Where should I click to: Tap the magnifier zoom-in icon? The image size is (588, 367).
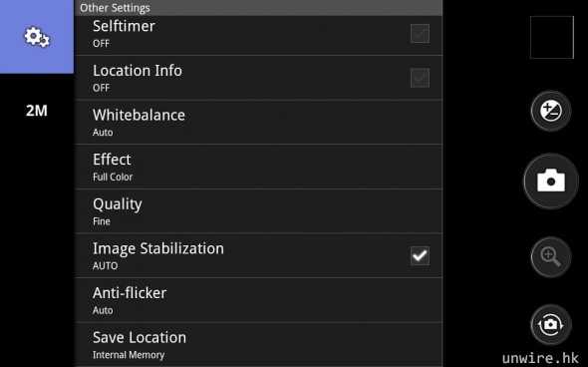tap(551, 257)
